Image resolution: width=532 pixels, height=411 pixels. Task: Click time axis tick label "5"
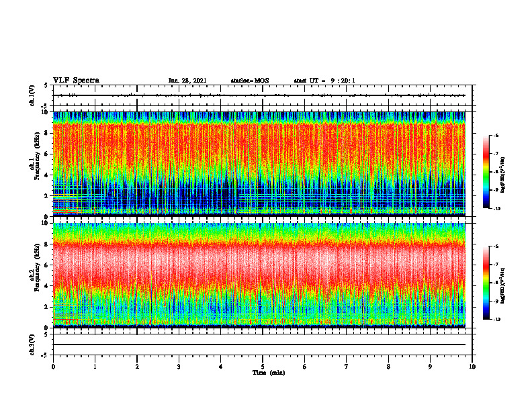click(x=263, y=367)
